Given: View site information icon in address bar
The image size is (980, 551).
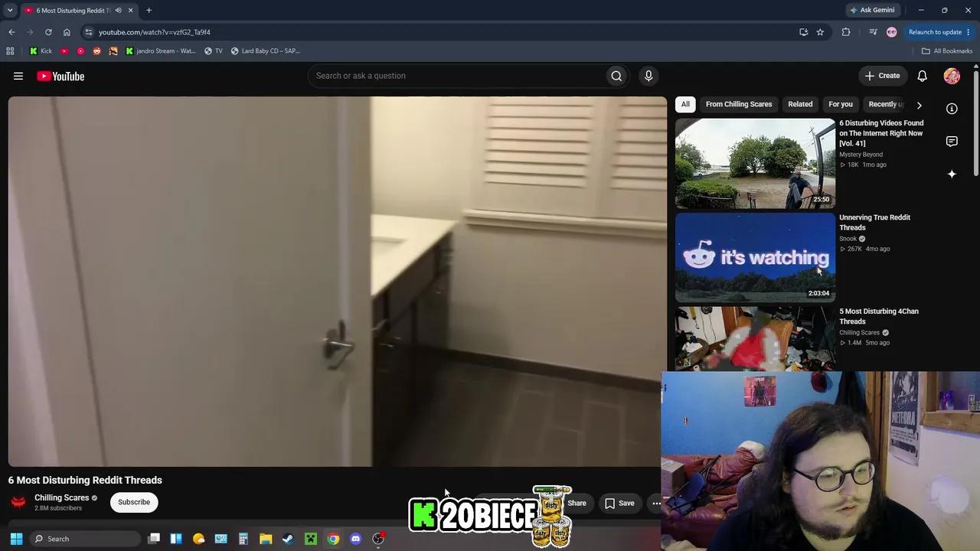Looking at the screenshot, I should pos(89,32).
